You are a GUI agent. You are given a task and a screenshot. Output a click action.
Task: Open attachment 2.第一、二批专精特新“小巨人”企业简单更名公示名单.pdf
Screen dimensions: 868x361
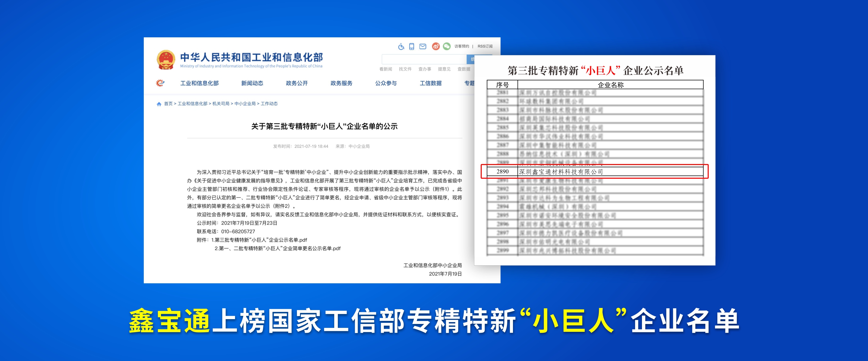coord(278,248)
